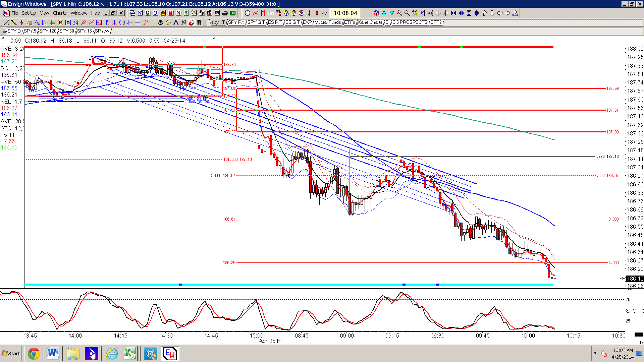Select the grid draw tool
Viewport: 644px width, 362px height.
point(53,22)
